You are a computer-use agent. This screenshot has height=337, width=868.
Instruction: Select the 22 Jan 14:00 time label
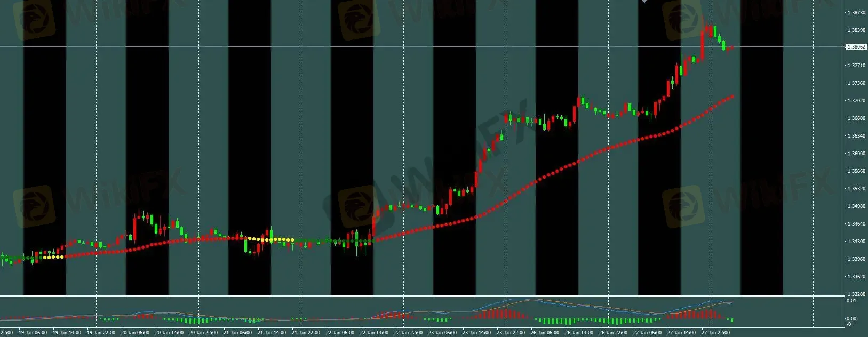374,333
